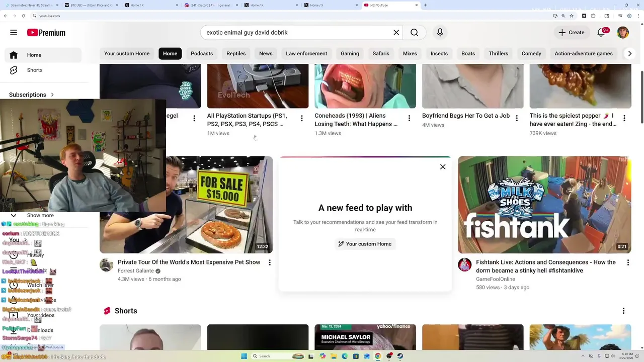Image resolution: width=644 pixels, height=362 pixels.
Task: Expand the Subscriptions section chevron
Action: click(x=52, y=95)
